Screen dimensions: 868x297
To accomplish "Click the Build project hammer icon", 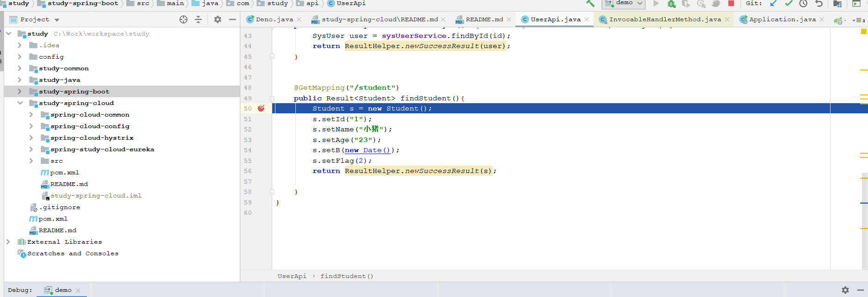I will coord(590,3).
